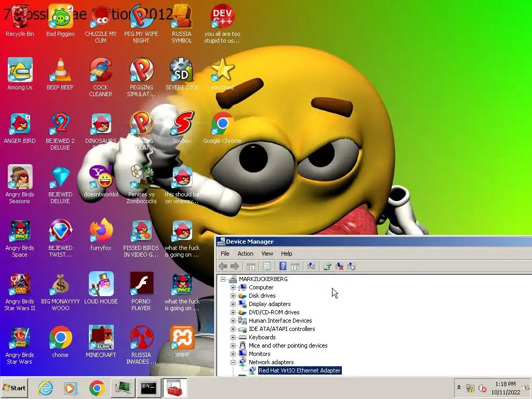Screen dimensions: 532x399
Task: Switch to the Command Prompt taskbar button
Action: 149,388
